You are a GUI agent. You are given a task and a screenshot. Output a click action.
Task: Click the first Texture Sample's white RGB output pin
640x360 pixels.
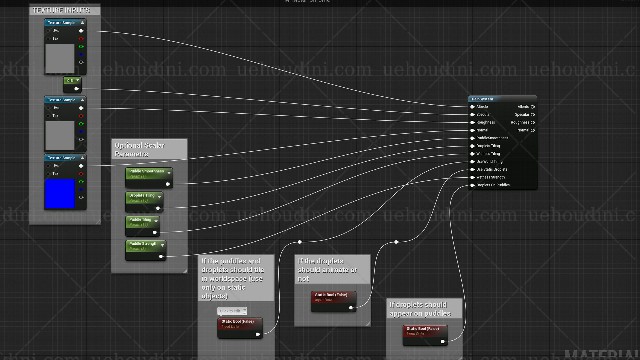coord(81,31)
